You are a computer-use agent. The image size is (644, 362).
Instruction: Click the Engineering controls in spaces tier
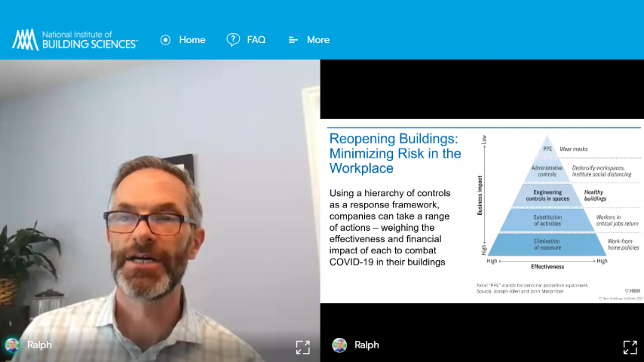pyautogui.click(x=547, y=195)
